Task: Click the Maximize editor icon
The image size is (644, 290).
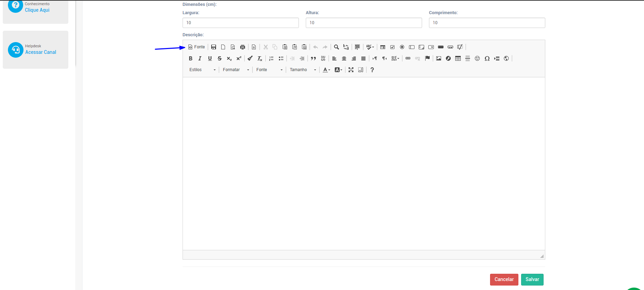Action: (351, 70)
